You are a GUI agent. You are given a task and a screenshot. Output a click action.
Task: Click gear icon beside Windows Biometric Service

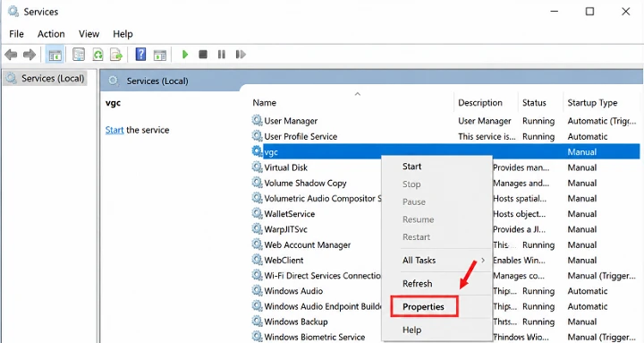coord(257,337)
